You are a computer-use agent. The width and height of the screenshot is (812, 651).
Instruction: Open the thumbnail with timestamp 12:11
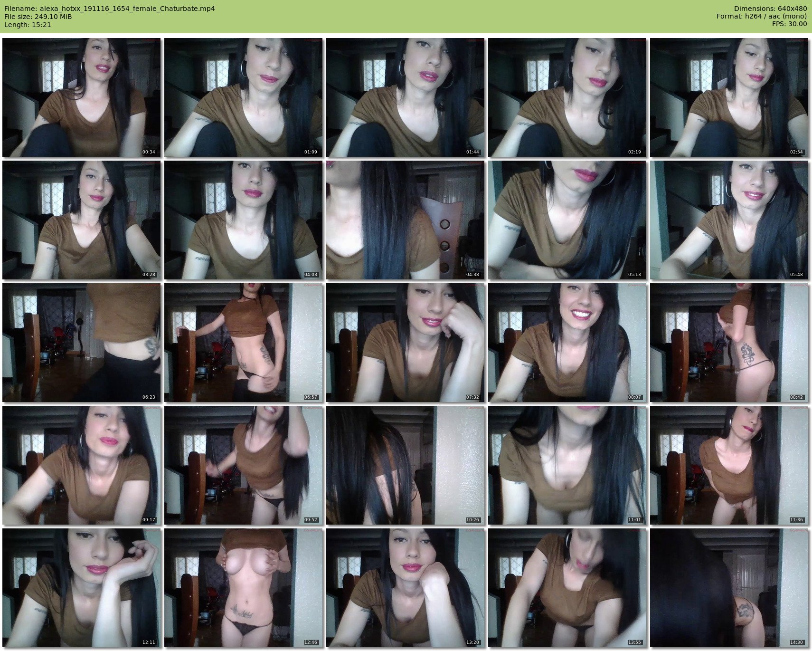point(81,588)
